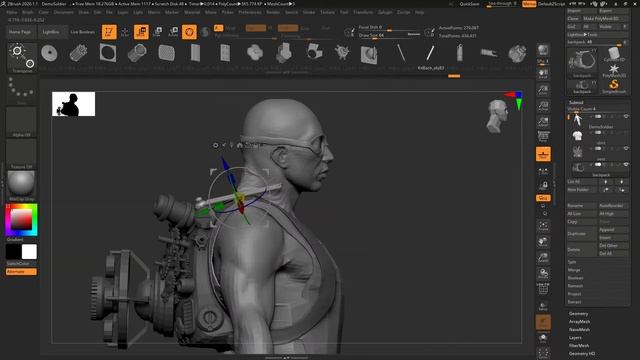Click the Line Fill PolyFrame icon
The image size is (640, 360).
pos(543,289)
